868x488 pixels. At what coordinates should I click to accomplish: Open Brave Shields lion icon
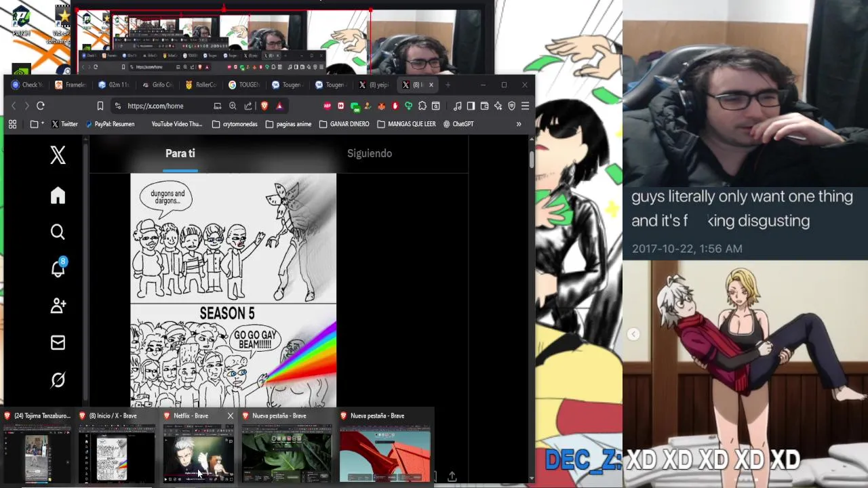(x=264, y=106)
